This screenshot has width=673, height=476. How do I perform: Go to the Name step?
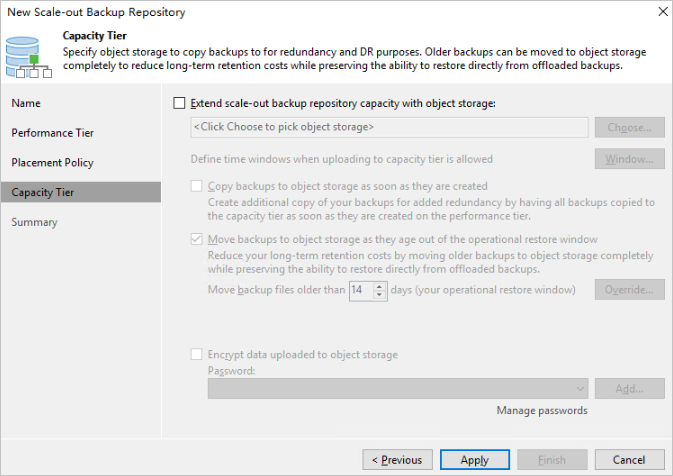27,103
